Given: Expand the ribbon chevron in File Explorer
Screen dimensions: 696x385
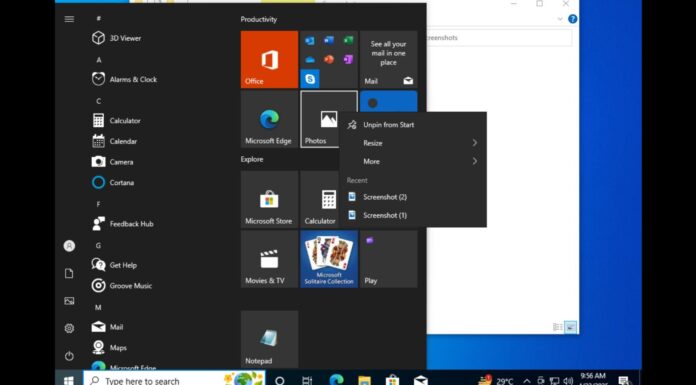Looking at the screenshot, I should 560,19.
